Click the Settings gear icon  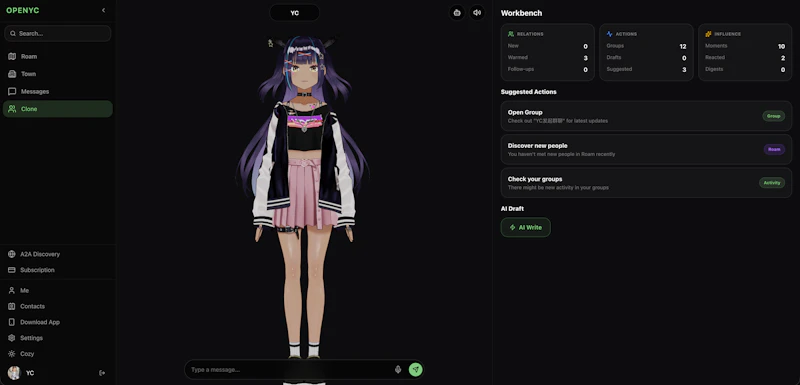[x=12, y=338]
